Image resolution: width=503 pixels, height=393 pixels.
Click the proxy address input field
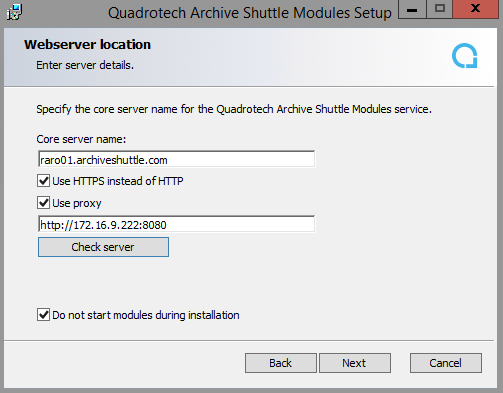click(x=176, y=224)
